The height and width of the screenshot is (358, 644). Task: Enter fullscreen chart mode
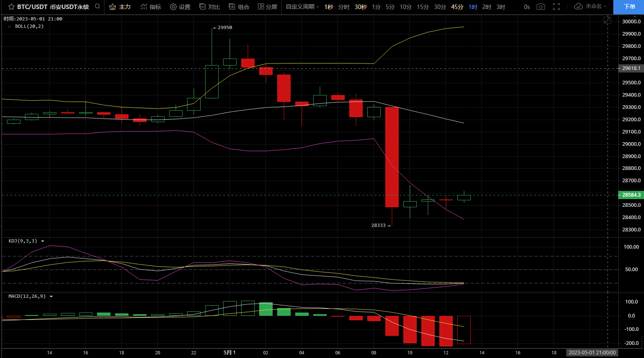[556, 7]
